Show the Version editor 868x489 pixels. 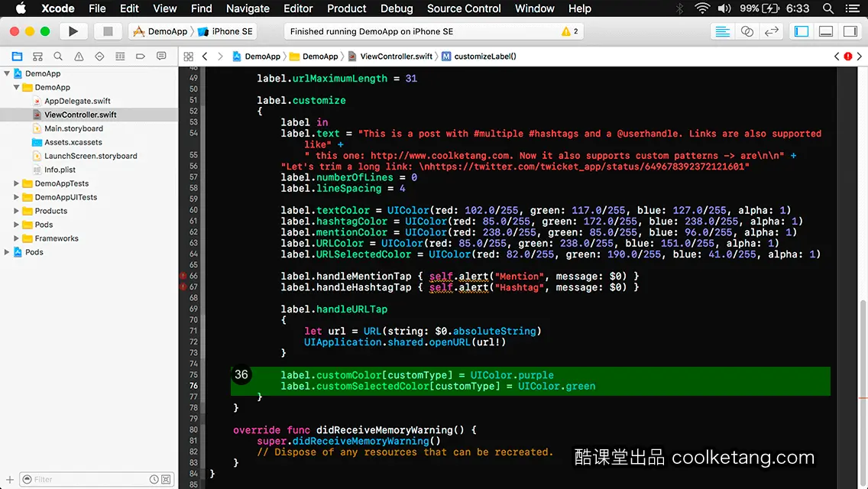pos(771,31)
